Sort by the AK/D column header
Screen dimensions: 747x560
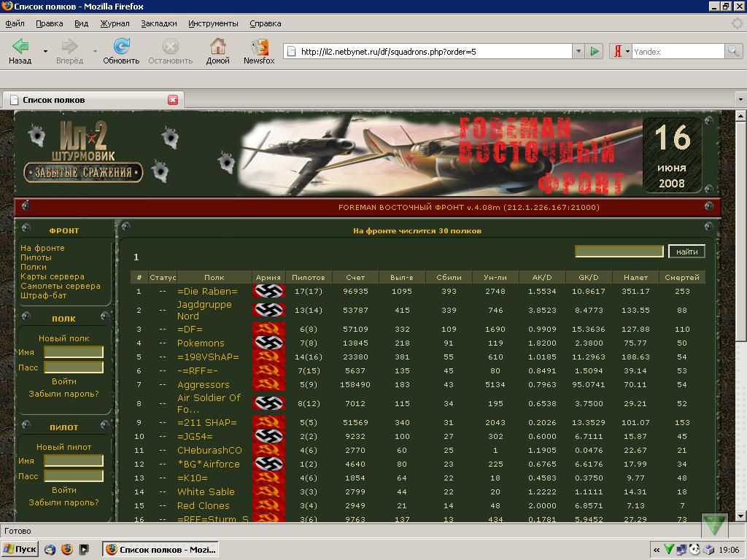[542, 277]
